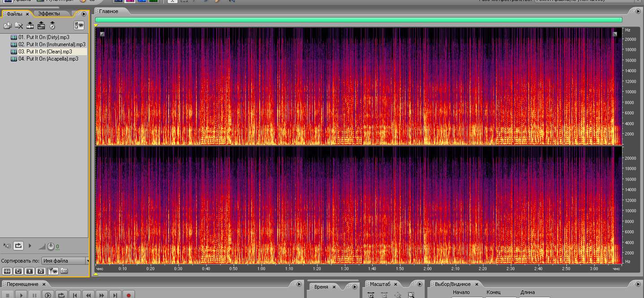644x298 pixels.
Task: Click Zoom to Selection magnifier icon
Action: click(x=411, y=295)
